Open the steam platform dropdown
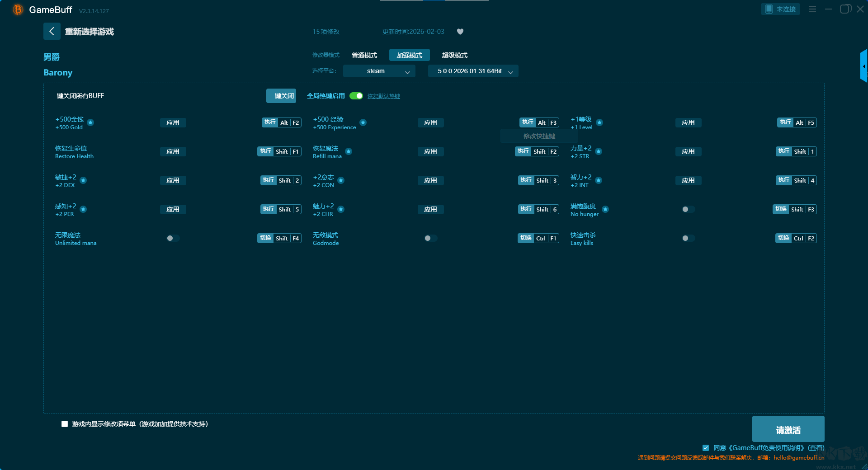The width and height of the screenshot is (868, 470). pos(379,71)
